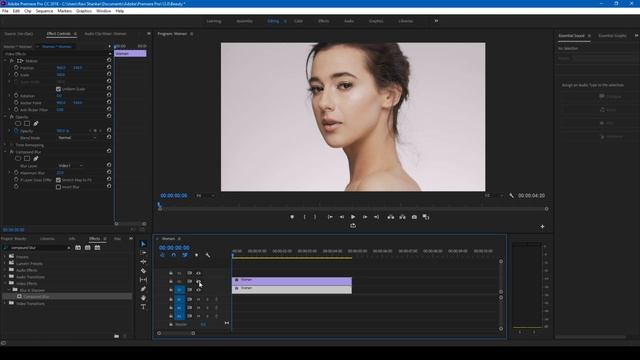Click effects search field

pos(37,248)
